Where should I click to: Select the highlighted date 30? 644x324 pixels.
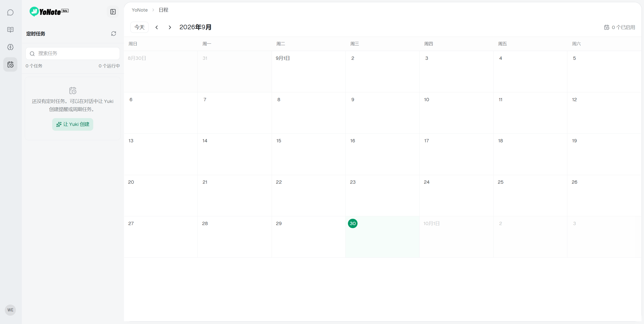tap(353, 223)
